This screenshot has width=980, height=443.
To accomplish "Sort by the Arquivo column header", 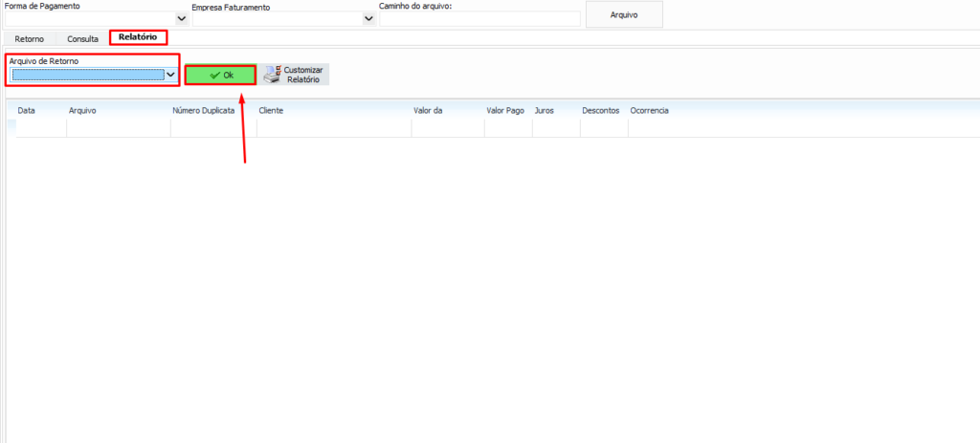I will point(82,111).
